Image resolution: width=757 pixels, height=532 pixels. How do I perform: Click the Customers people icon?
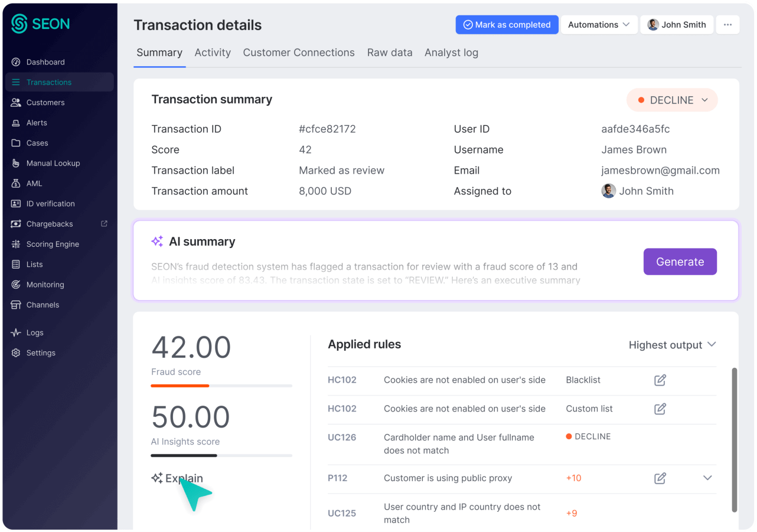[16, 102]
